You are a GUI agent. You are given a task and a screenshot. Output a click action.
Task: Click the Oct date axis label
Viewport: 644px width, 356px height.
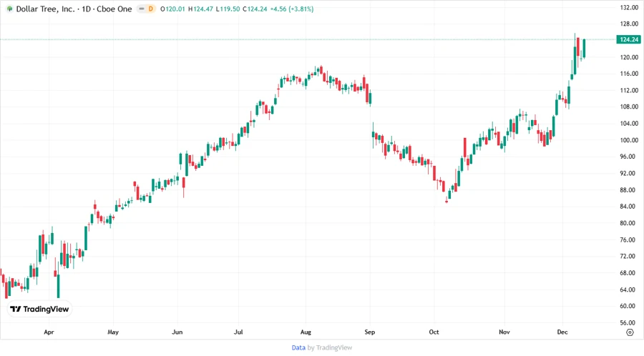coord(434,332)
